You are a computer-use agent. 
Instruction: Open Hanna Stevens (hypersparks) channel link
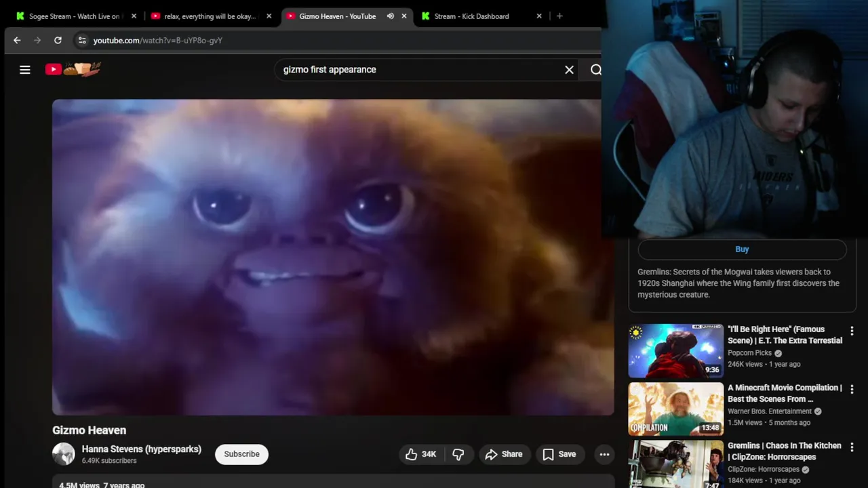point(142,449)
